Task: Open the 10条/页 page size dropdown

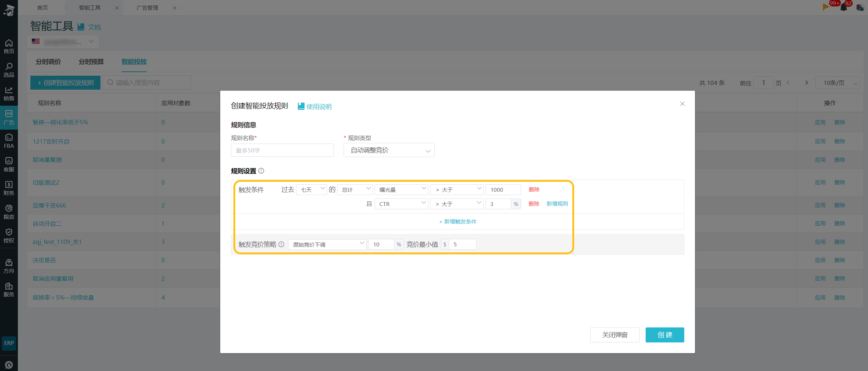Action: coord(838,83)
